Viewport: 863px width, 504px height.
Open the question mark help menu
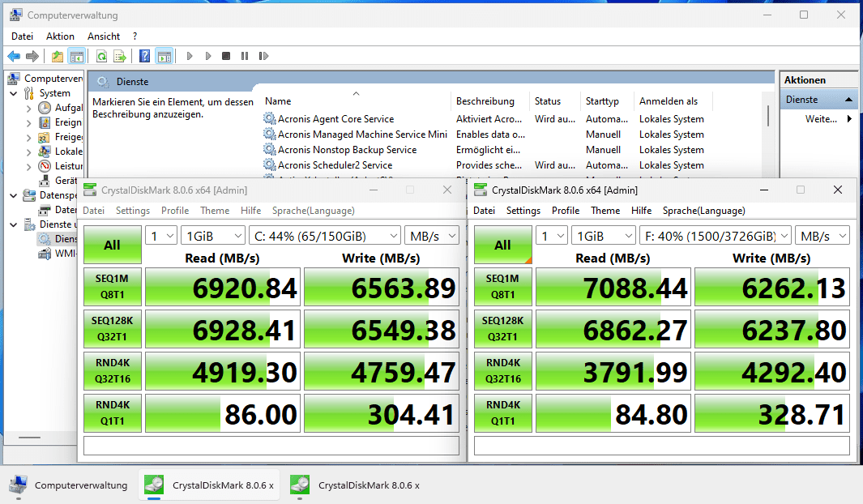[x=135, y=36]
